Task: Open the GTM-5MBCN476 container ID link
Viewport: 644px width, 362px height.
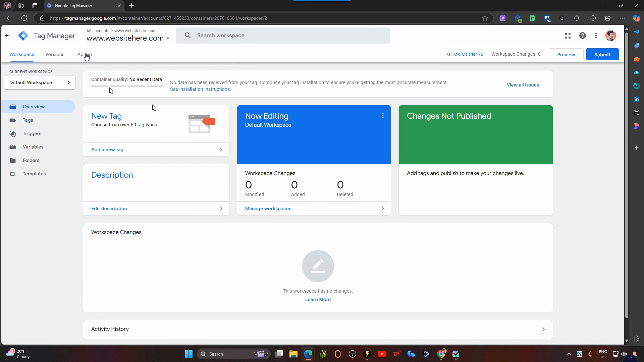Action: pyautogui.click(x=465, y=54)
